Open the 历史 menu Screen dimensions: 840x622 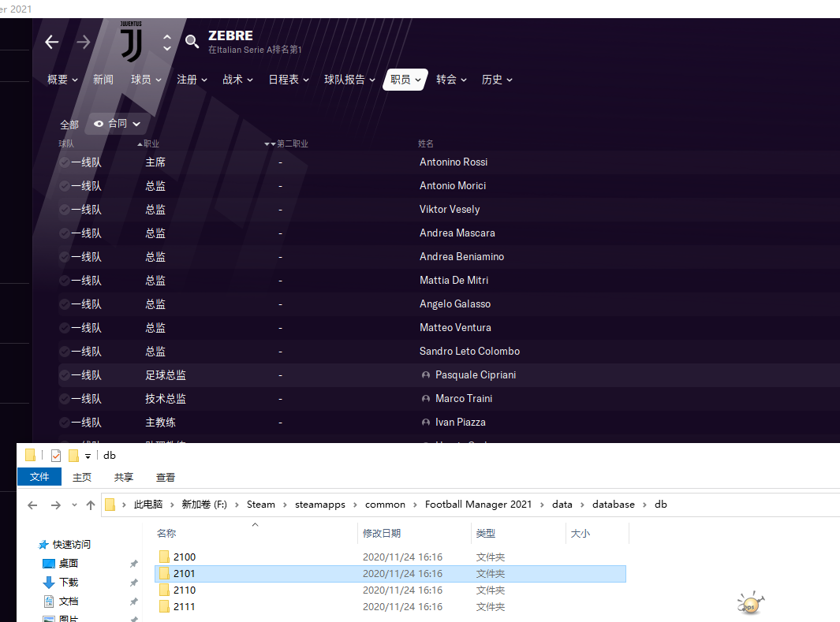(497, 80)
